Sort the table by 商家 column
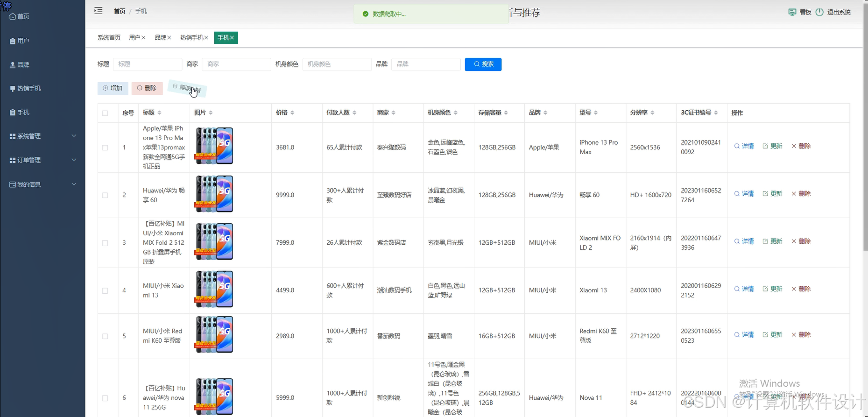The height and width of the screenshot is (417, 868). click(x=394, y=113)
